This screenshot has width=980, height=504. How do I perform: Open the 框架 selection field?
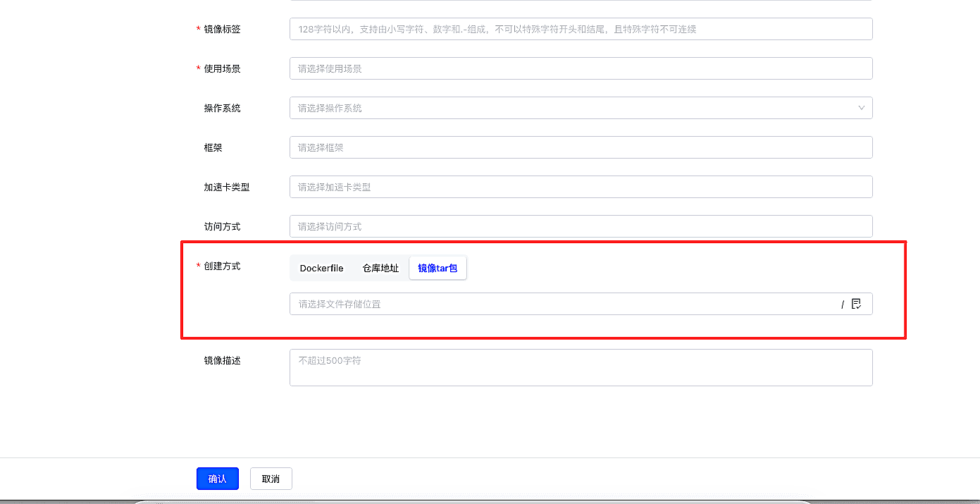581,147
